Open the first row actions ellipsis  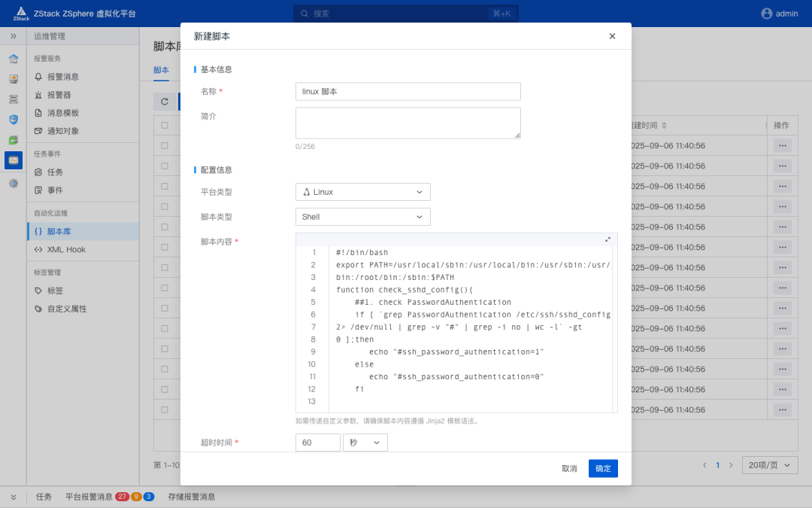(783, 146)
